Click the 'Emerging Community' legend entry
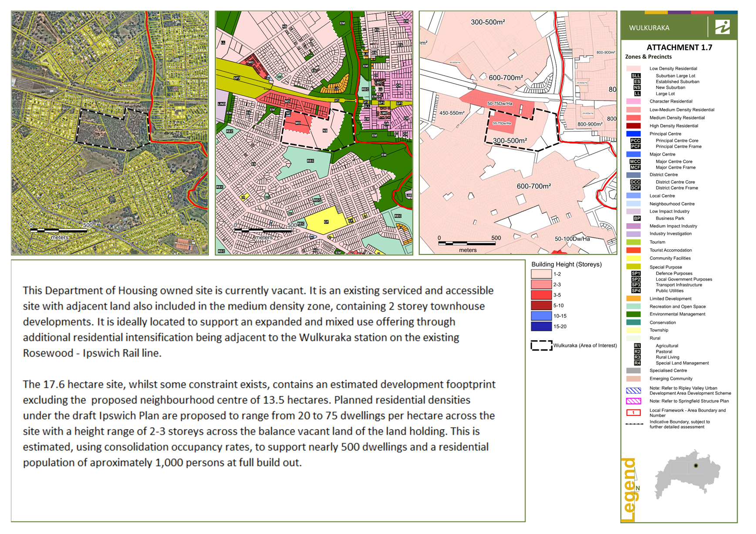 (671, 379)
